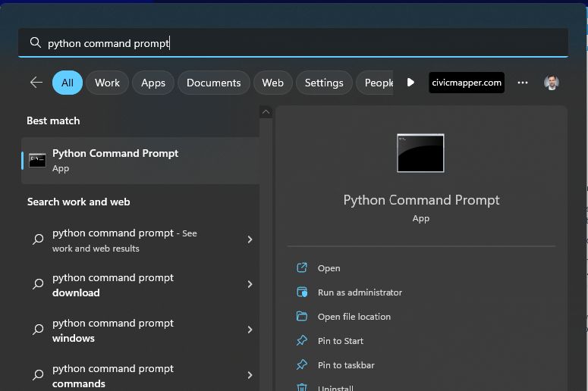This screenshot has height=391, width=588.
Task: Open the Python Command Prompt best match result
Action: point(140,161)
